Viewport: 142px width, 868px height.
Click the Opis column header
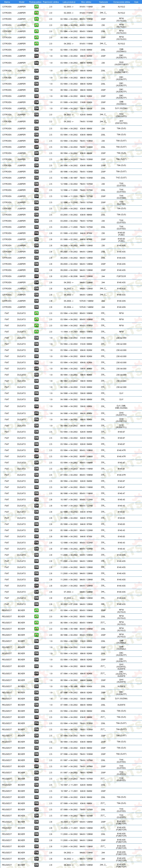point(136,2)
